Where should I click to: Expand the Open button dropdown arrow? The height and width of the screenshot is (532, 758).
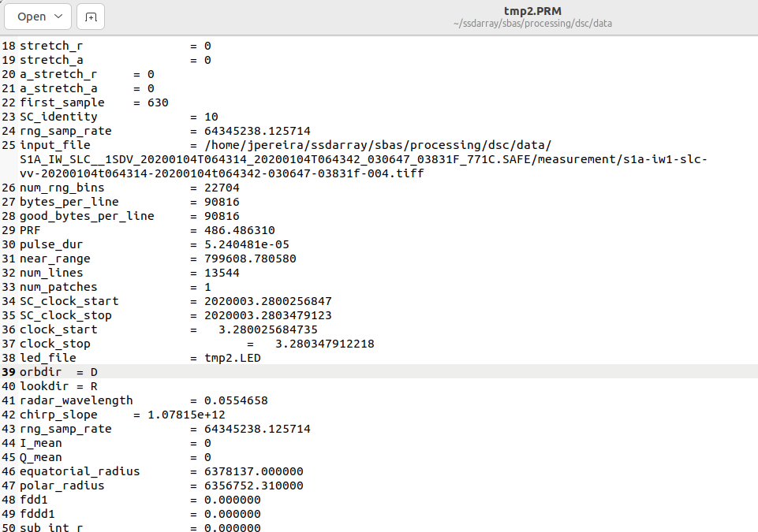[57, 16]
